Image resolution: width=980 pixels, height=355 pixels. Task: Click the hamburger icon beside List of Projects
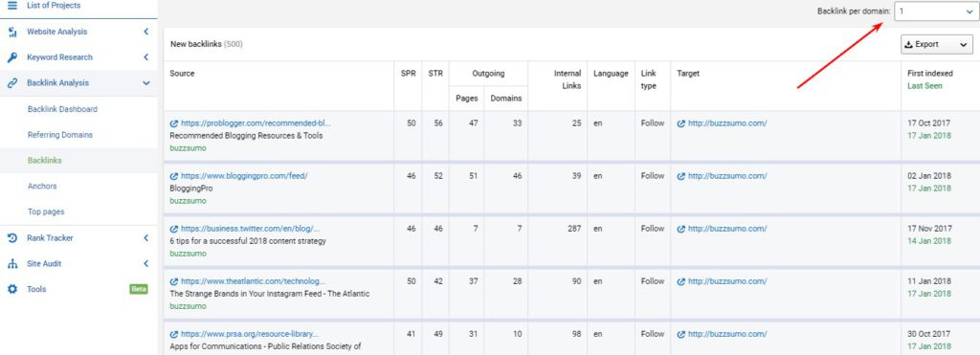(11, 5)
